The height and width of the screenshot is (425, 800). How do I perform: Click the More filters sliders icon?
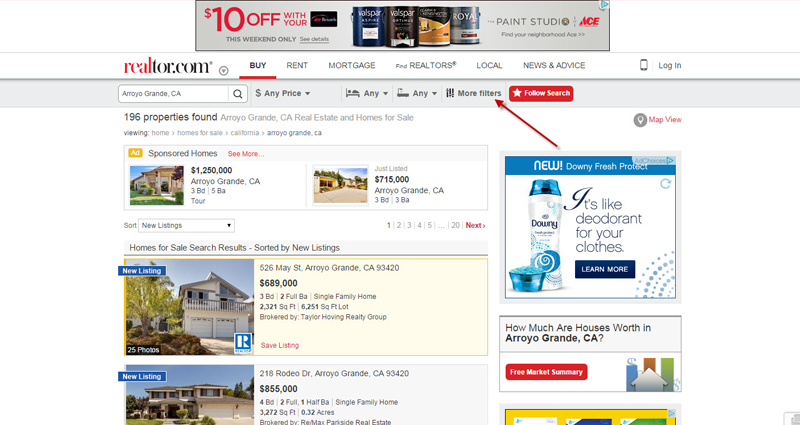450,93
